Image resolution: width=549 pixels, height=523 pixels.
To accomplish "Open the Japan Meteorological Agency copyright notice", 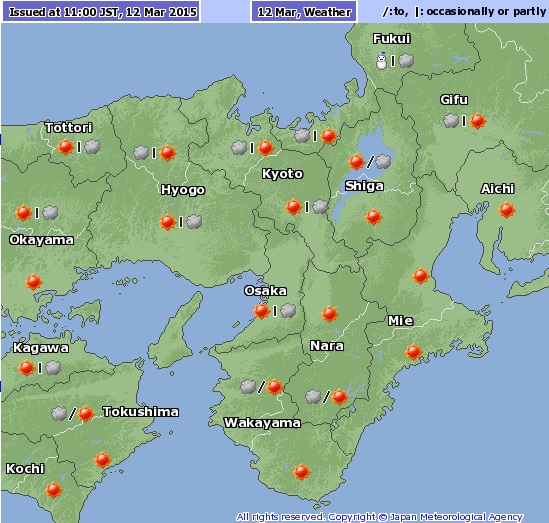I will click(x=380, y=517).
